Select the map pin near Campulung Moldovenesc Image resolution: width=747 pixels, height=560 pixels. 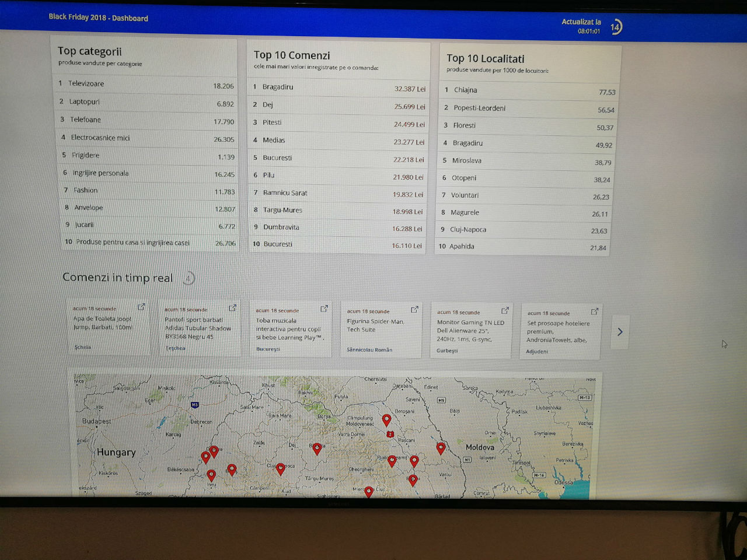tap(386, 419)
